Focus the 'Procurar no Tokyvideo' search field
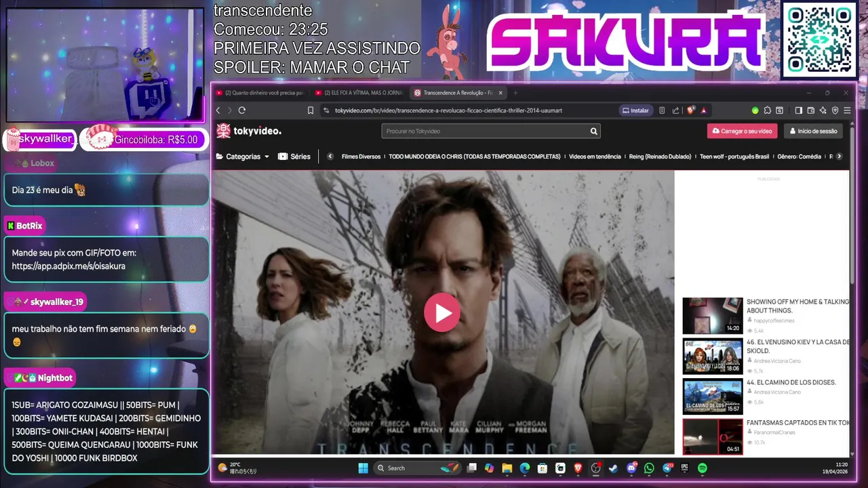This screenshot has width=868, height=488. (484, 131)
